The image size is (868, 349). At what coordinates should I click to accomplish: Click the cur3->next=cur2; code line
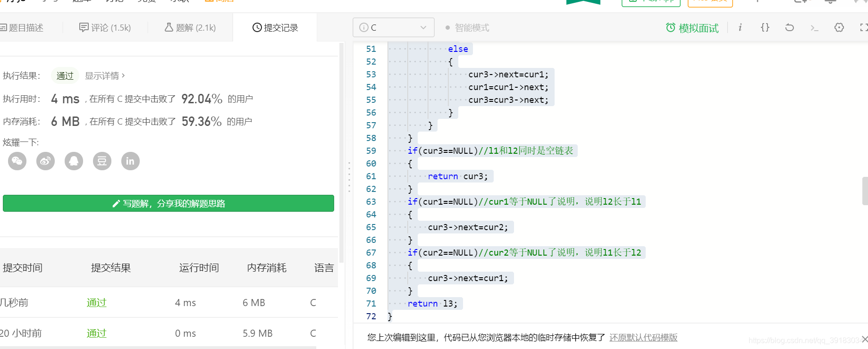[x=468, y=227]
